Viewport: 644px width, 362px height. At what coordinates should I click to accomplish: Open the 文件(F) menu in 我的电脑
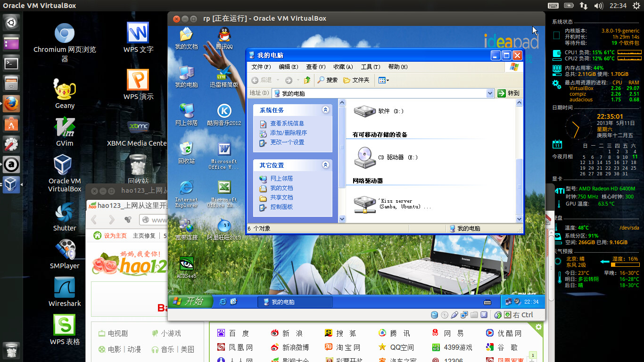(261, 67)
